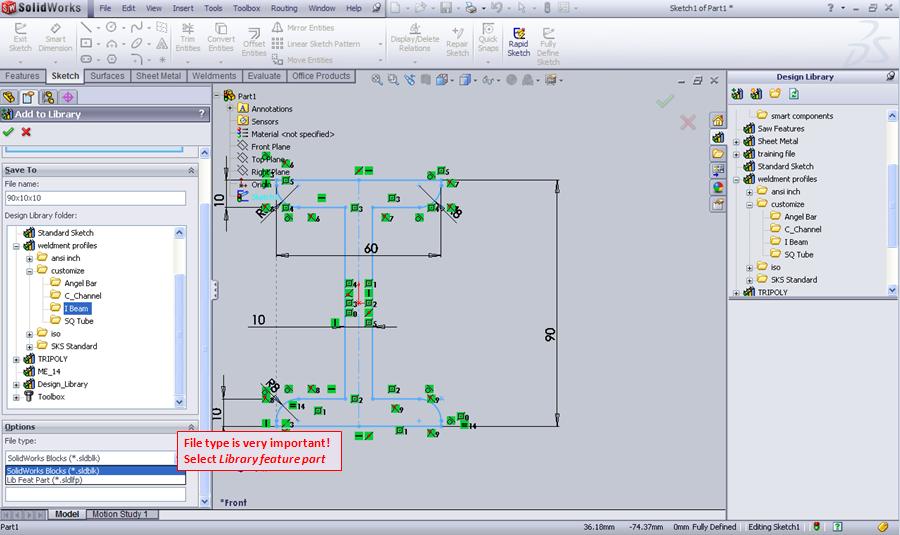Screen dimensions: 900x535
Task: Accept the sketch with the corner checkmark
Action: [665, 102]
